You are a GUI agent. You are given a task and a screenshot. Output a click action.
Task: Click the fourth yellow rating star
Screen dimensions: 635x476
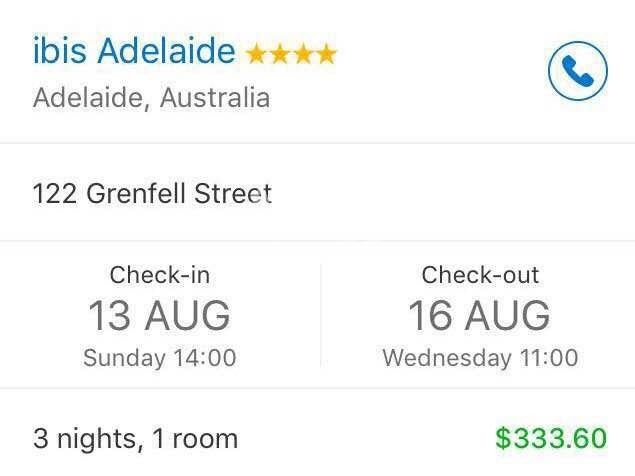pyautogui.click(x=325, y=54)
